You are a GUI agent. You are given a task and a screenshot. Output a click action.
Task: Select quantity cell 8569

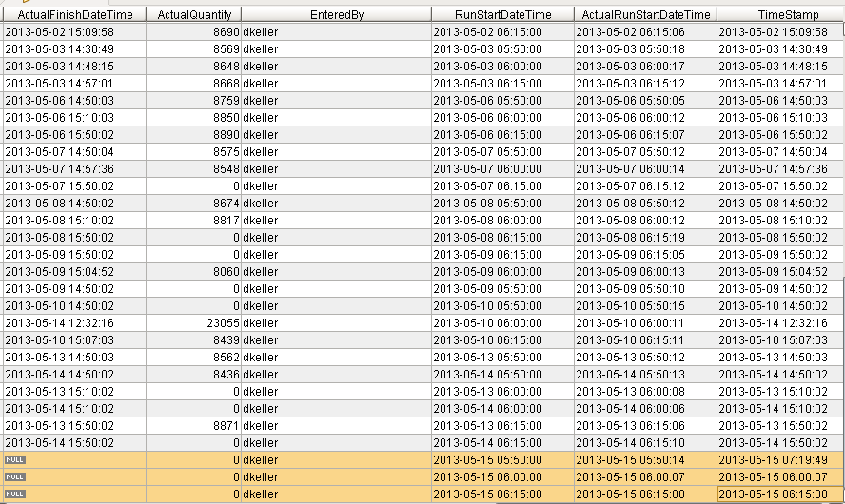pyautogui.click(x=193, y=49)
